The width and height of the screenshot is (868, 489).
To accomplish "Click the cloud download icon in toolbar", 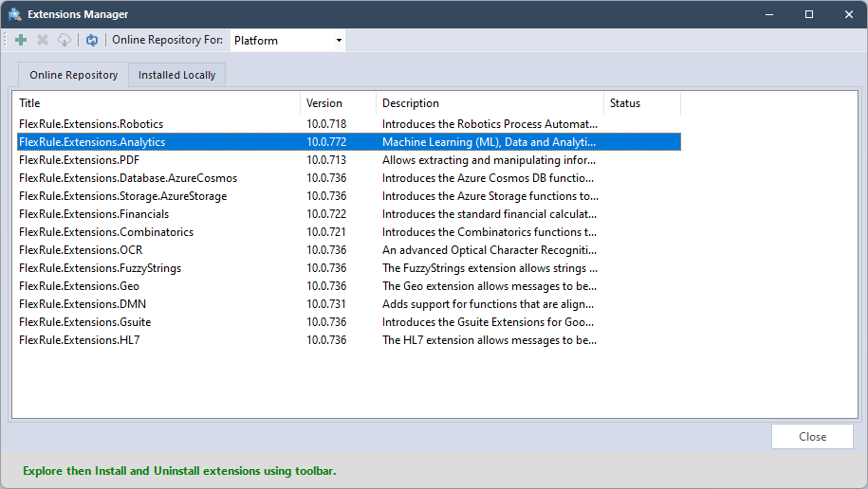I will coord(65,40).
